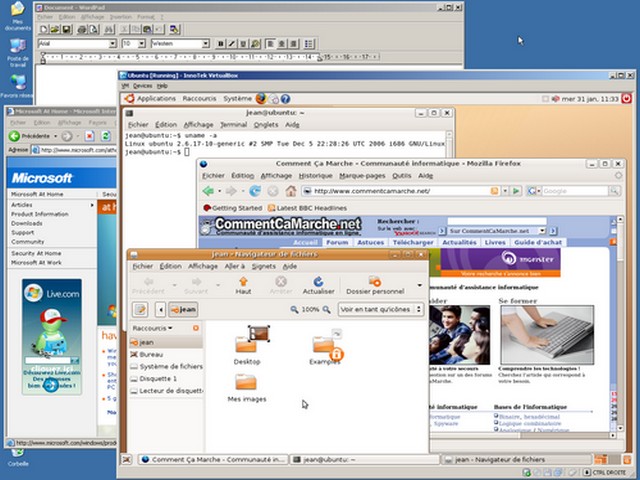Image resolution: width=640 pixels, height=480 pixels.
Task: Open the Système menu in Ubuntu panel
Action: tap(237, 99)
